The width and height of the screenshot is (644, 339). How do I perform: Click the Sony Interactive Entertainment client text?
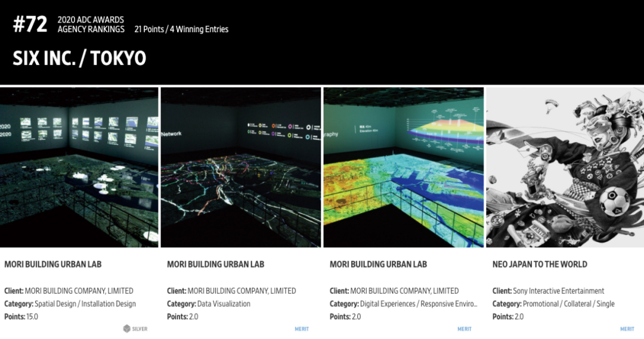(559, 291)
